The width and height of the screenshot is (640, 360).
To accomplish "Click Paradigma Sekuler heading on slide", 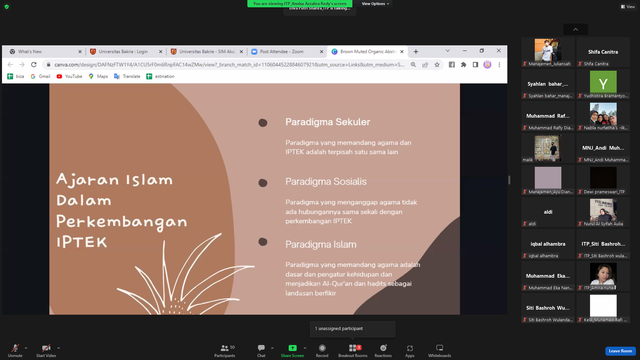I will pyautogui.click(x=328, y=122).
